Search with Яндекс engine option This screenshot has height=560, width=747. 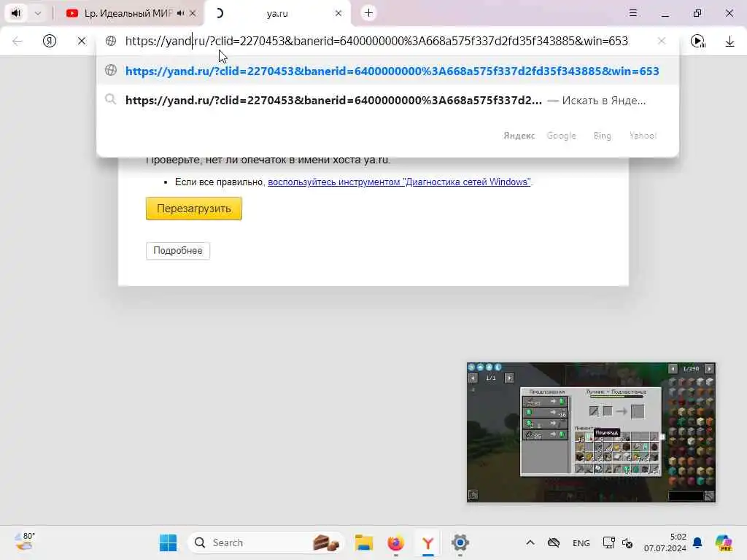coord(519,136)
